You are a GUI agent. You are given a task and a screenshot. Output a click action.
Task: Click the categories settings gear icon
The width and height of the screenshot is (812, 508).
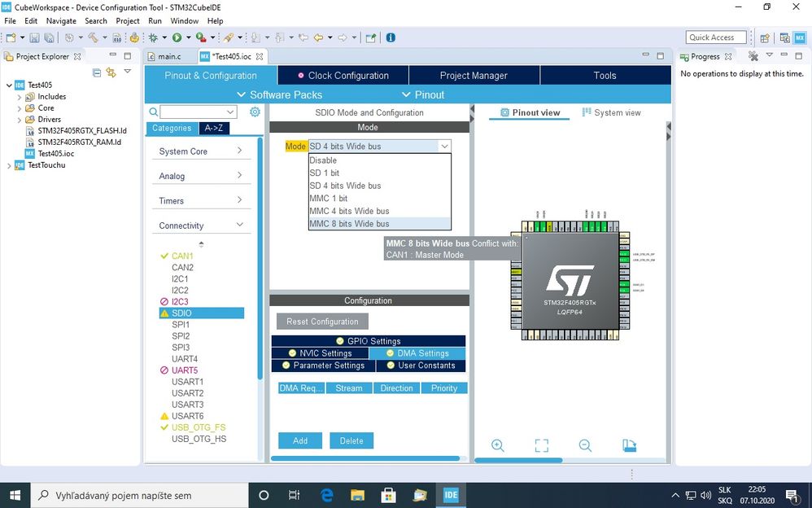click(x=255, y=112)
